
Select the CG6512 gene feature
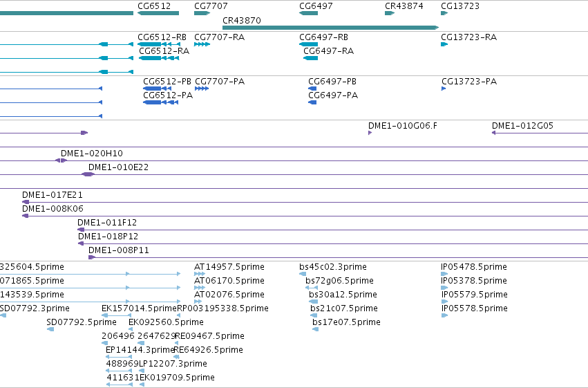[158, 13]
